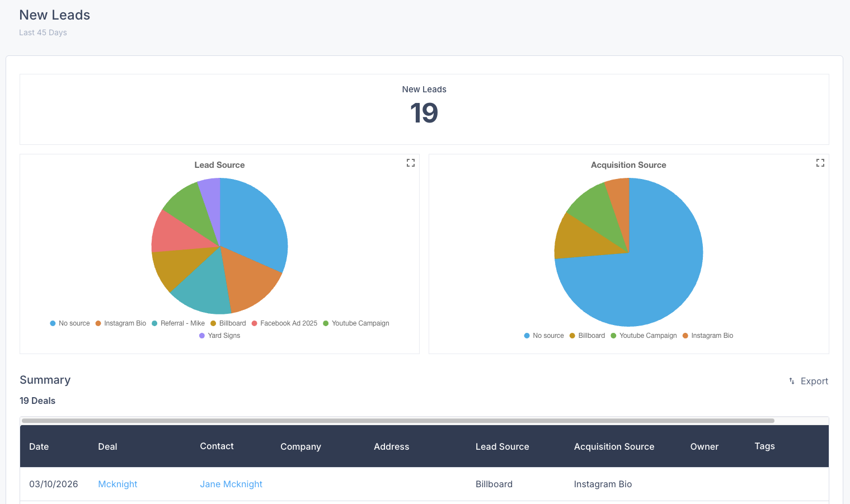Toggle Youtube Campaign in Acquisition Source legend
The height and width of the screenshot is (504, 850).
tap(644, 336)
